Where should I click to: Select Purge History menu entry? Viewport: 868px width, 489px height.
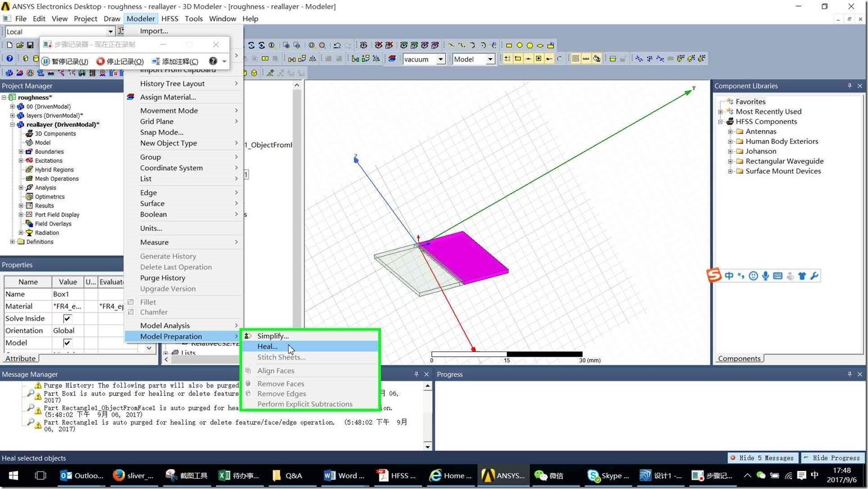coord(184,278)
